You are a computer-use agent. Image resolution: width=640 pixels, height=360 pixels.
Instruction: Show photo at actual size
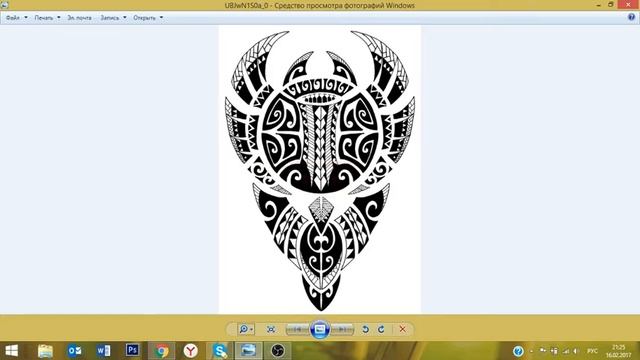(x=271, y=329)
